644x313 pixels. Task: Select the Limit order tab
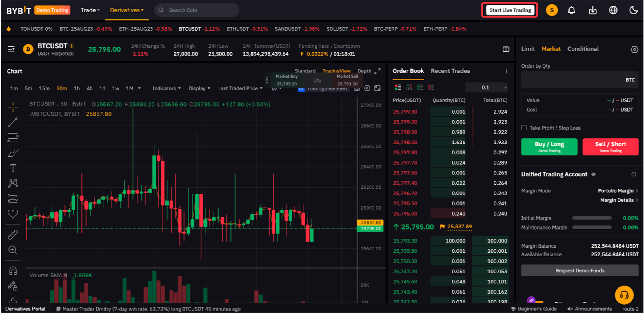pos(527,49)
